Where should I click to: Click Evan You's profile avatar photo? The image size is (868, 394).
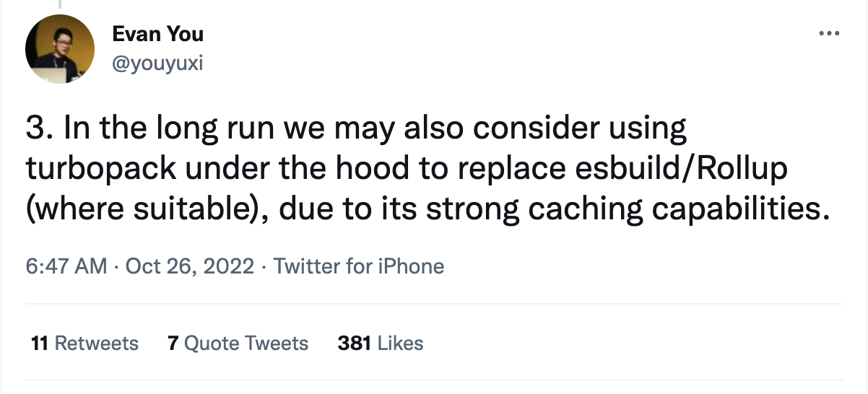pos(60,48)
